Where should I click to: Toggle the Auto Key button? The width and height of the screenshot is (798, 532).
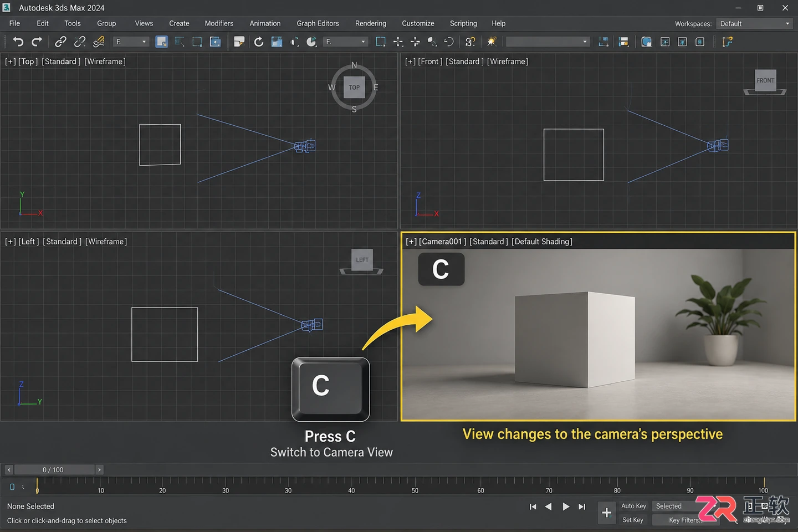pyautogui.click(x=633, y=506)
